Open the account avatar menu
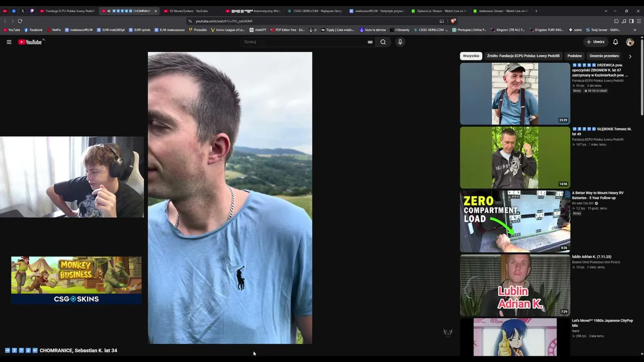 tap(630, 42)
